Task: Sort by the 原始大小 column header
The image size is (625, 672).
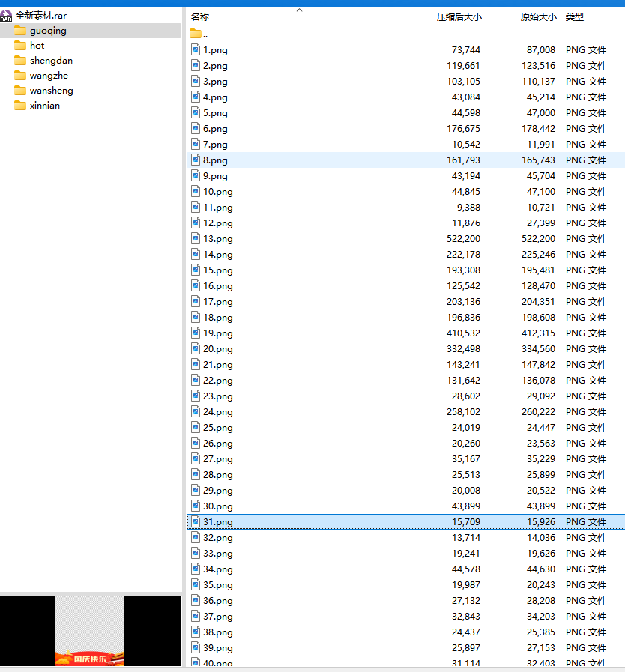Action: tap(538, 17)
